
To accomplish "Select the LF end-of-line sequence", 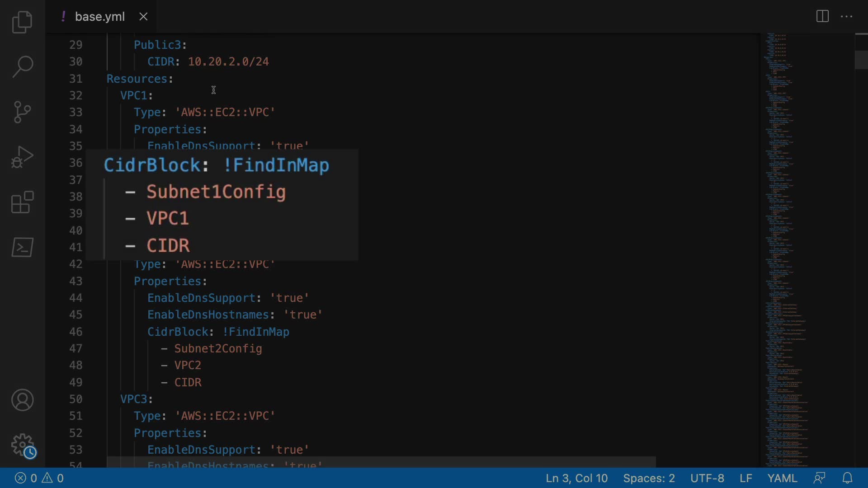I will 745,478.
